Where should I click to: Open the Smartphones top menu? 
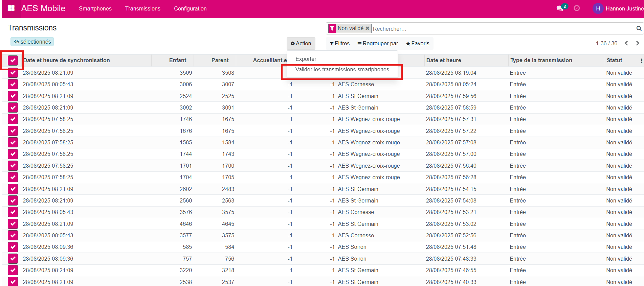[x=95, y=8]
